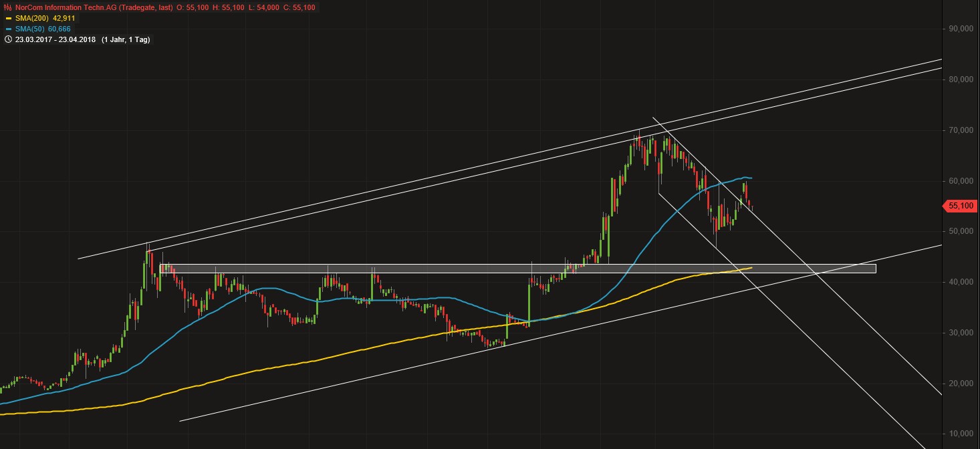Click the SMA(200) 42,911 legend label
Screen dimensions: 980x449
point(45,19)
